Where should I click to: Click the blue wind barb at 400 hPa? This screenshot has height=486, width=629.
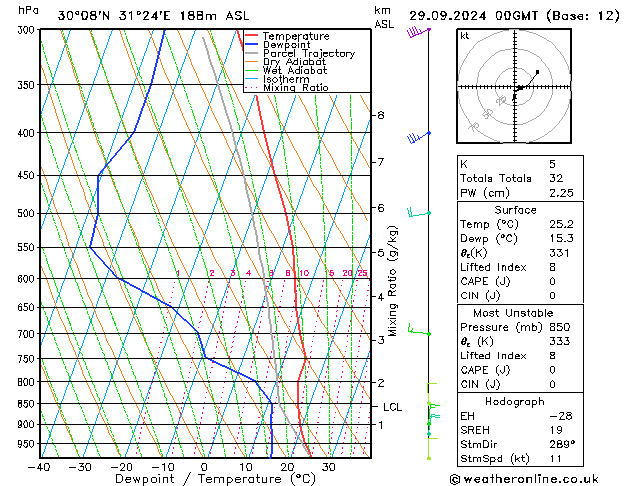pos(419,137)
